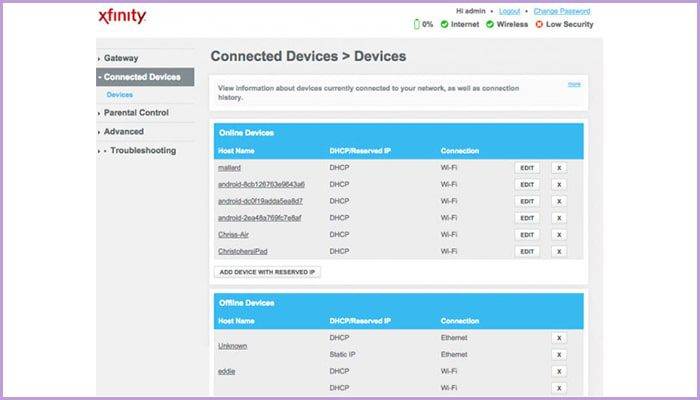Delete ChristophersiPad via its X button
This screenshot has width=700, height=400.
(x=559, y=251)
